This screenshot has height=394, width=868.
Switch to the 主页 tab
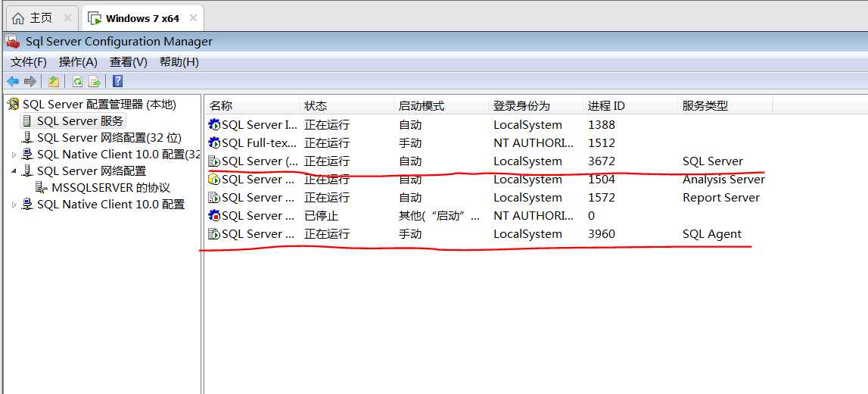[x=41, y=18]
